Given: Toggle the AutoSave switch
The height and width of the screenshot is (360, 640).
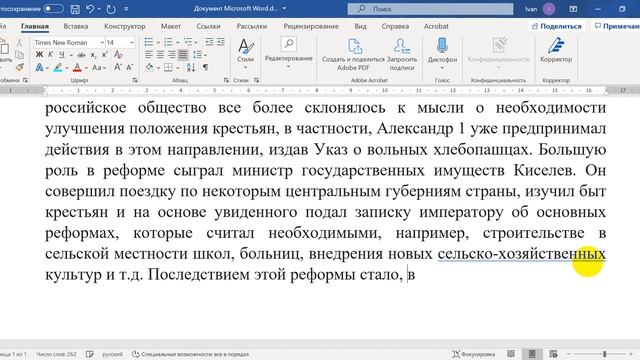Looking at the screenshot, I should point(53,9).
